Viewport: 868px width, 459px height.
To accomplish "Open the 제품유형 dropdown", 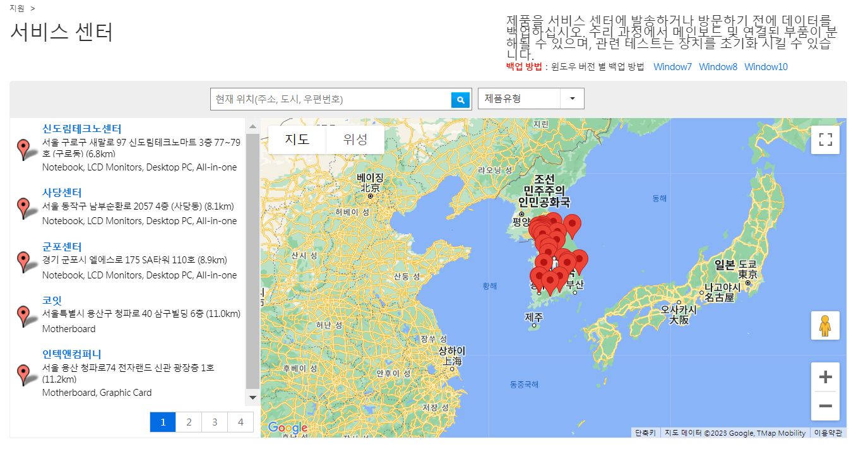I will [531, 98].
